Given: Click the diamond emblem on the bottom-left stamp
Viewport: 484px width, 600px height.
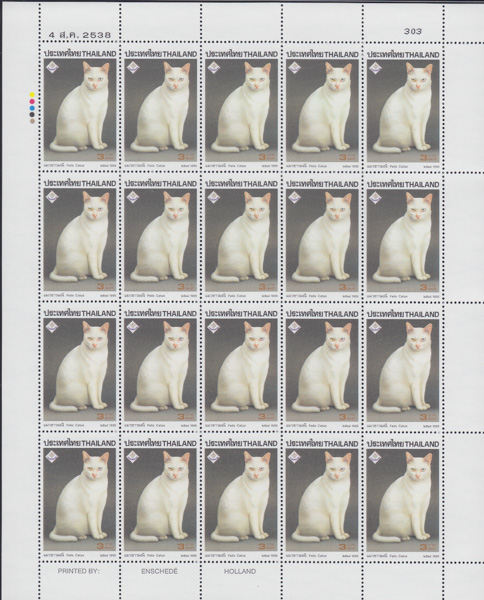Looking at the screenshot, I should tap(52, 457).
